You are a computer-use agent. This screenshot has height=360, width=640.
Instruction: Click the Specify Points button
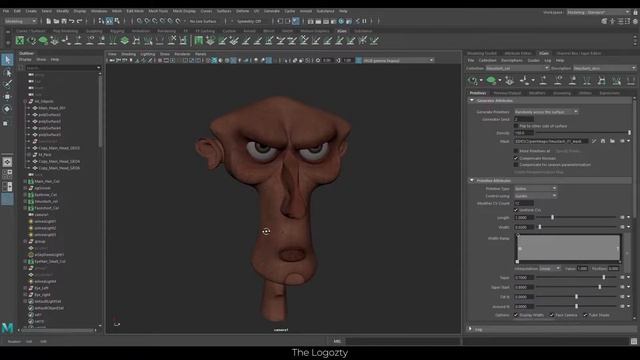[568, 151]
